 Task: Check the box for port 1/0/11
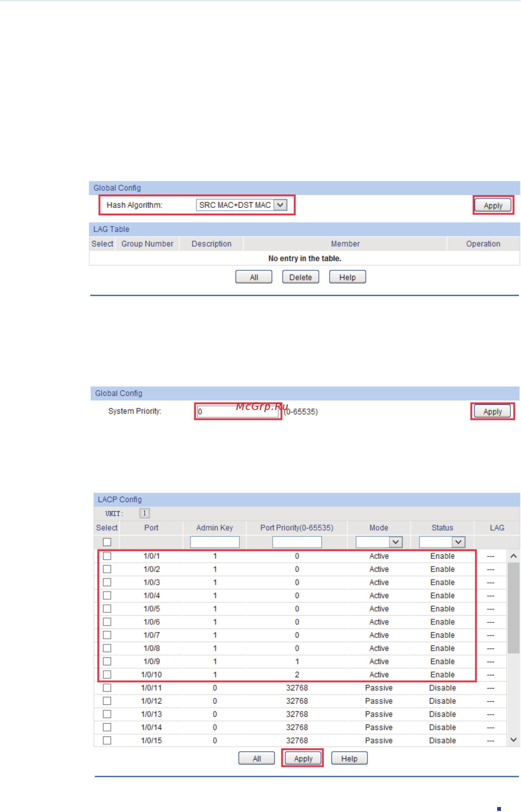point(107,688)
